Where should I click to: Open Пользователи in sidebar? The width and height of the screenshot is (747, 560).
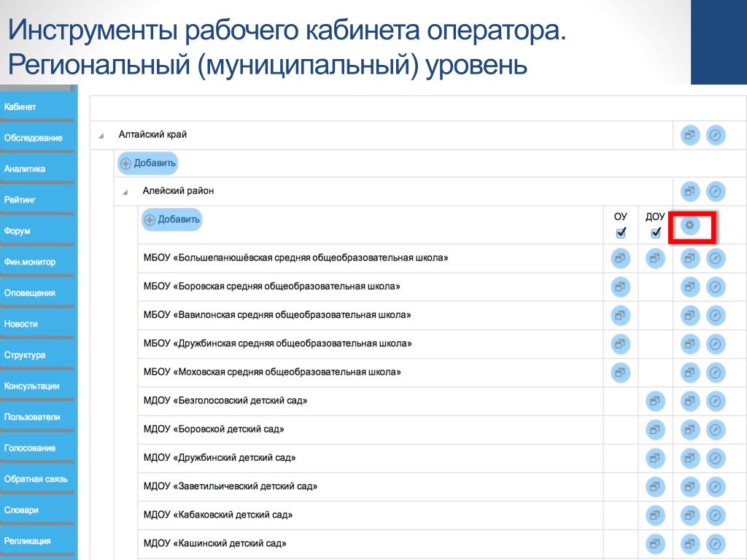[x=37, y=416]
